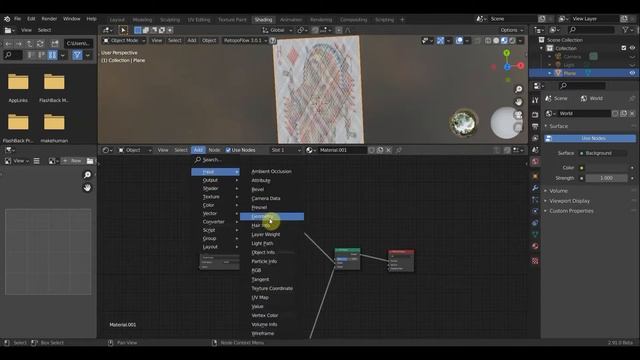The width and height of the screenshot is (640, 360).
Task: Click image editor zoom magnifier icon
Action: (x=87, y=175)
